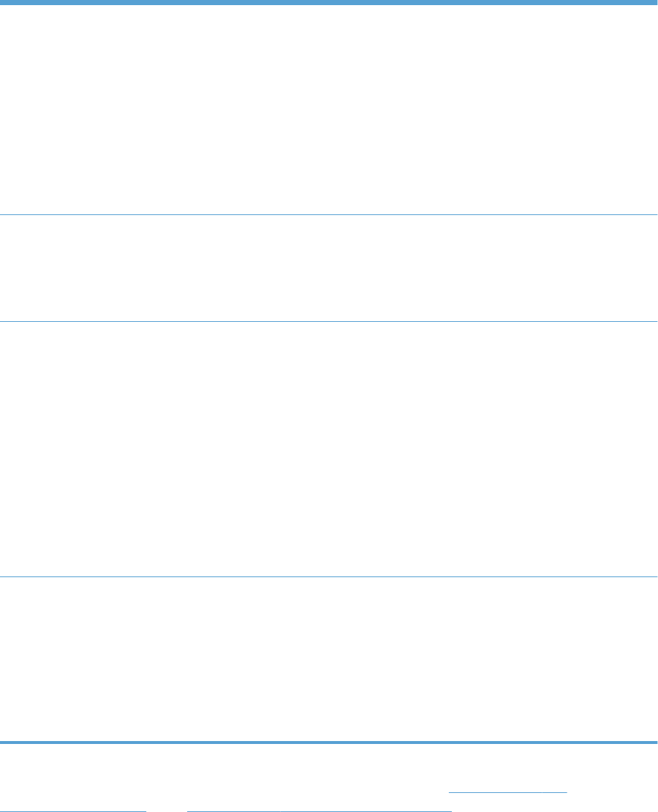Click the blank area below the thick rule
This screenshot has height=812, width=658.
coord(329,767)
